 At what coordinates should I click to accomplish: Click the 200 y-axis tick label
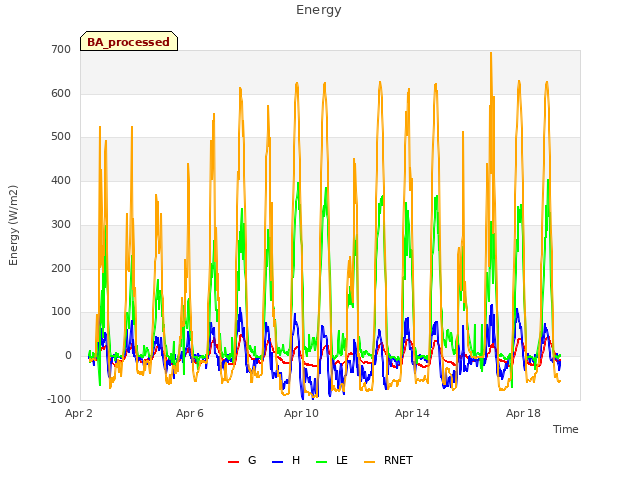click(61, 269)
